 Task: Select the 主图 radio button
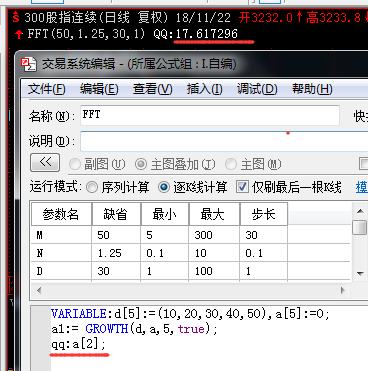point(231,164)
